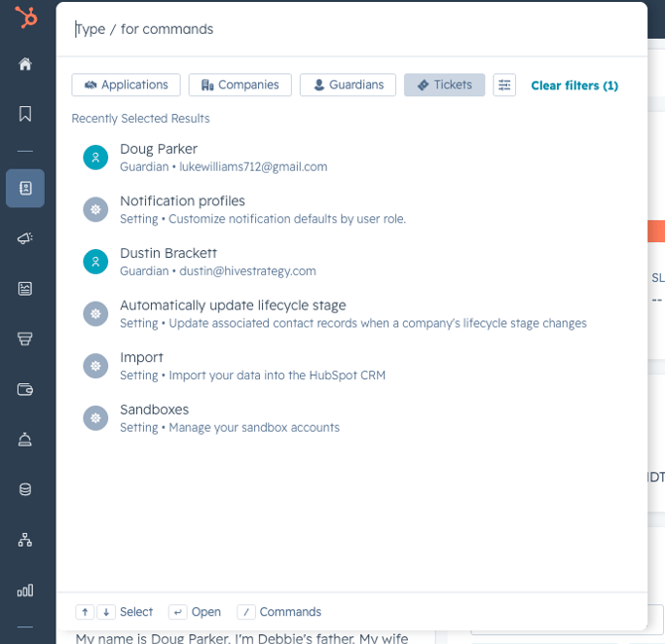Click the lifecycle stage setting gear icon
This screenshot has width=665, height=644.
(96, 314)
